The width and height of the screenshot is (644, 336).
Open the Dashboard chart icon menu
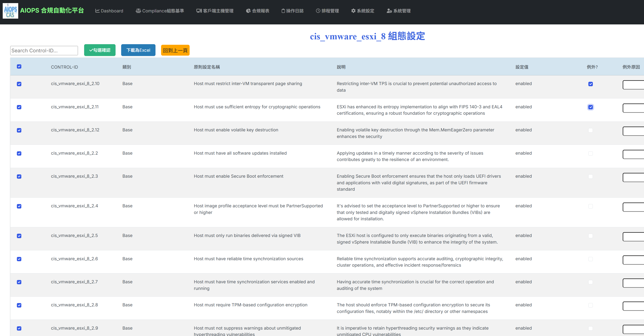point(98,11)
